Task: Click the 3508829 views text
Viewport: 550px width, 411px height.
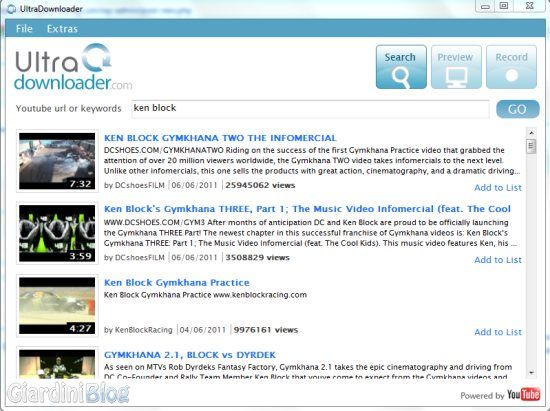Action: pyautogui.click(x=257, y=258)
